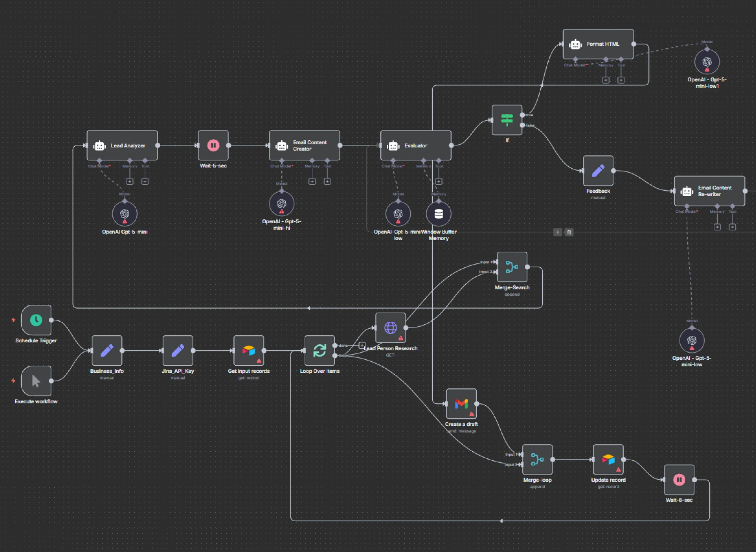The image size is (756, 552).
Task: Add a tool to Lead Analyzer
Action: point(145,182)
